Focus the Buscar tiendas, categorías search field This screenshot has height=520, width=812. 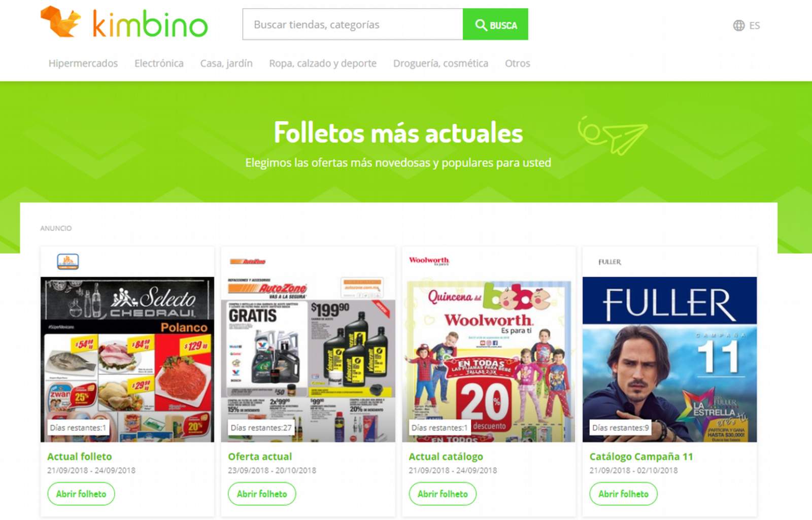tap(353, 24)
